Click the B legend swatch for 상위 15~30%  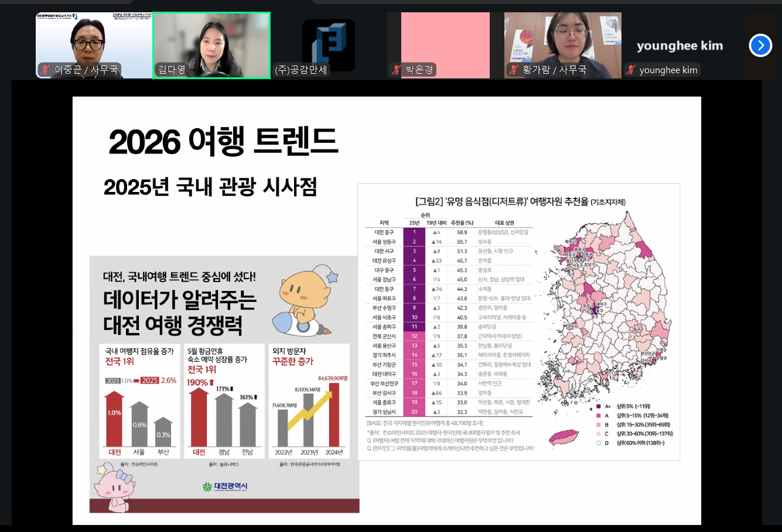(598, 425)
